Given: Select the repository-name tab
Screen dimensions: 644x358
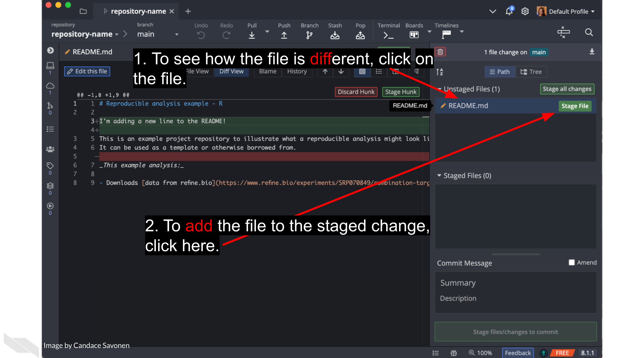Looking at the screenshot, I should [x=136, y=11].
